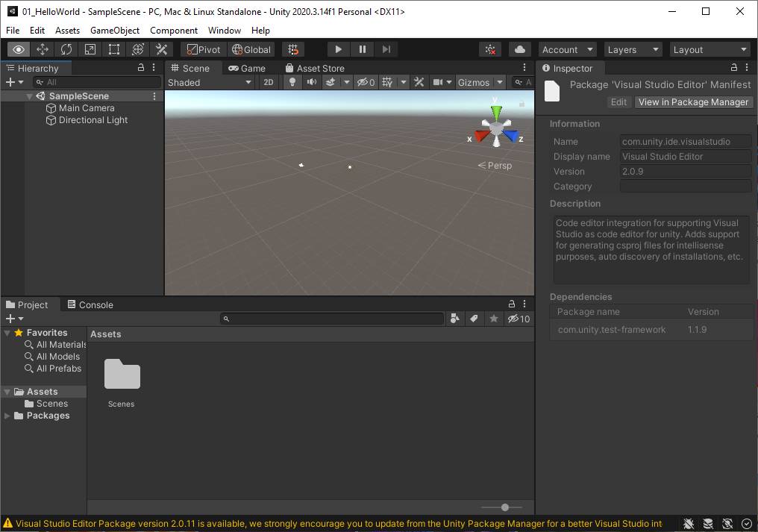Select Main Camera in Hierarchy
Screen dimensions: 758x532
86,108
